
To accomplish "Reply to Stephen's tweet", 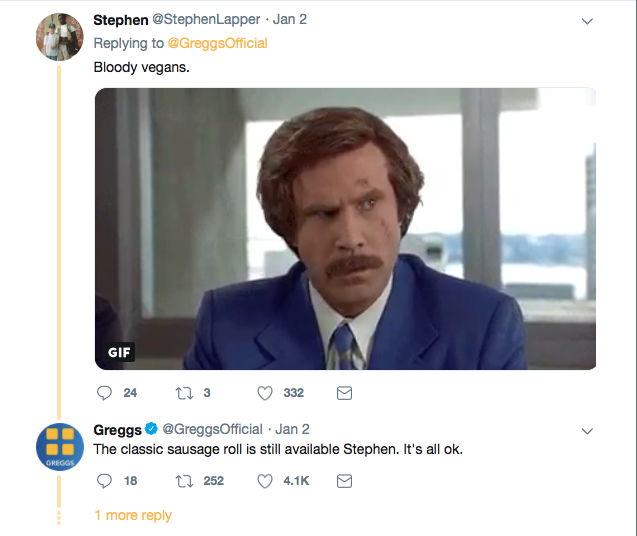I will pyautogui.click(x=104, y=393).
